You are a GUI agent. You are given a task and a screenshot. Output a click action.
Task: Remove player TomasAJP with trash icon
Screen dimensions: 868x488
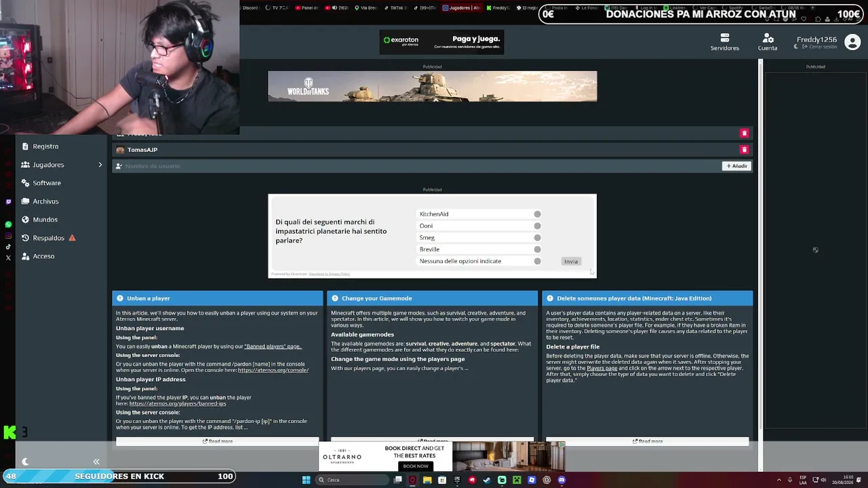tap(744, 150)
